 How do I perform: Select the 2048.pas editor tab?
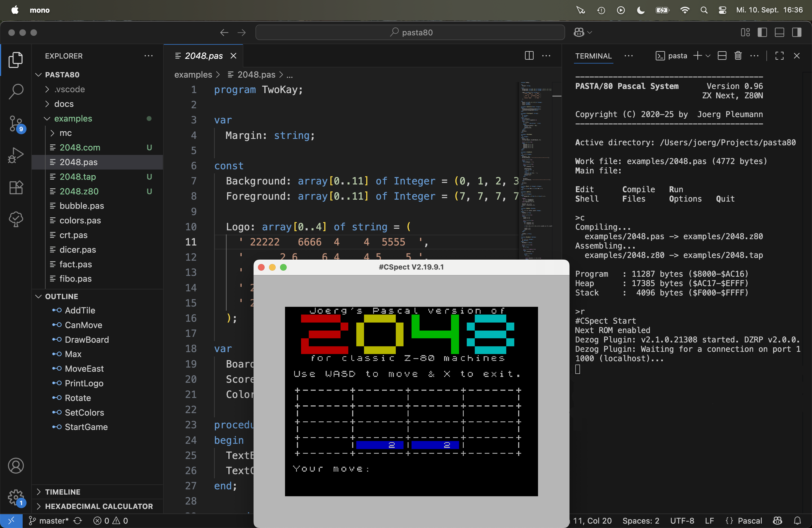click(x=204, y=56)
